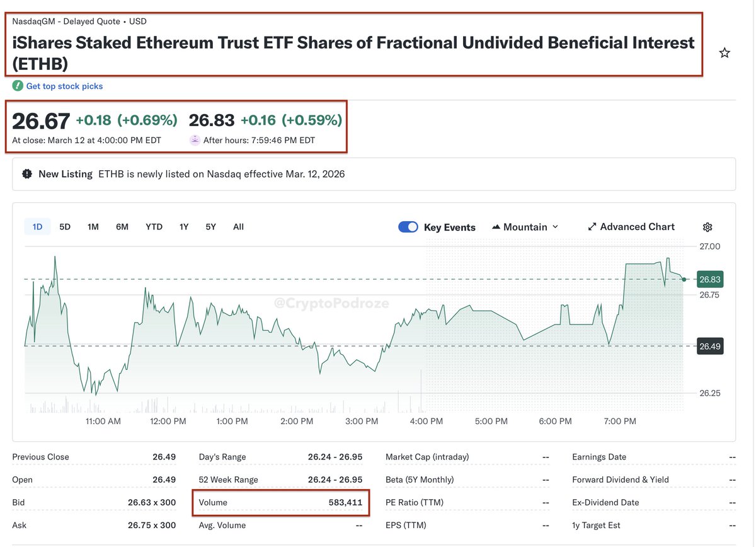Click the 11:00 AM chart axis label
The height and width of the screenshot is (547, 756).
(102, 421)
